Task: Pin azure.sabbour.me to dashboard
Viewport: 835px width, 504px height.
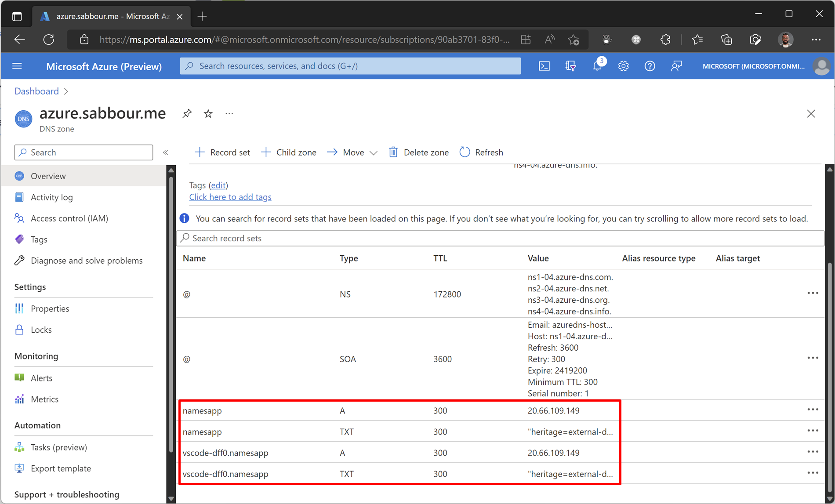Action: 187,114
